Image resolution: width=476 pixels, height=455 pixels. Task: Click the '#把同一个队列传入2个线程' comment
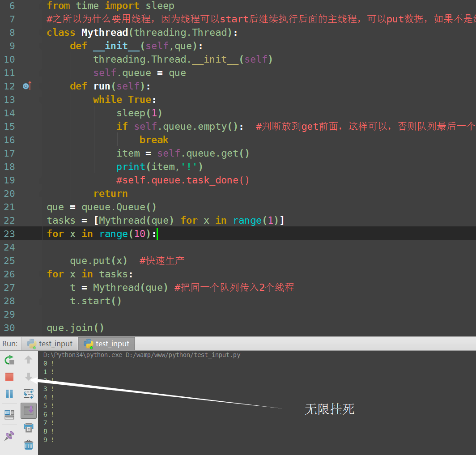tap(234, 287)
